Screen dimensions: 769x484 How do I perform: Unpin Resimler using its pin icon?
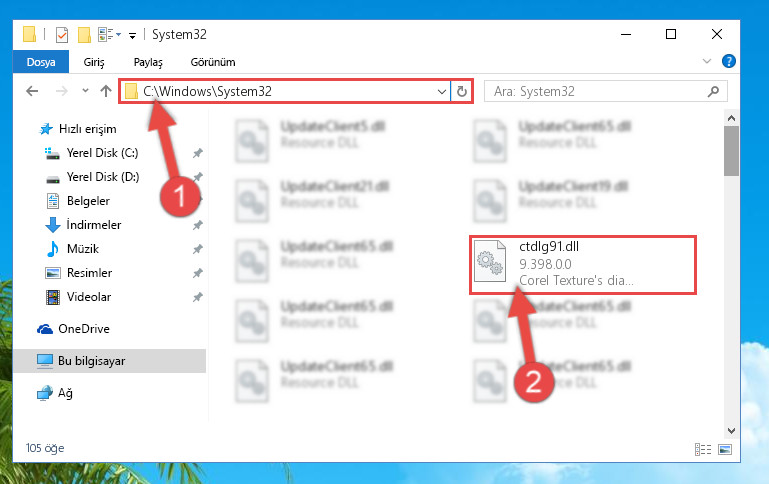[x=198, y=273]
